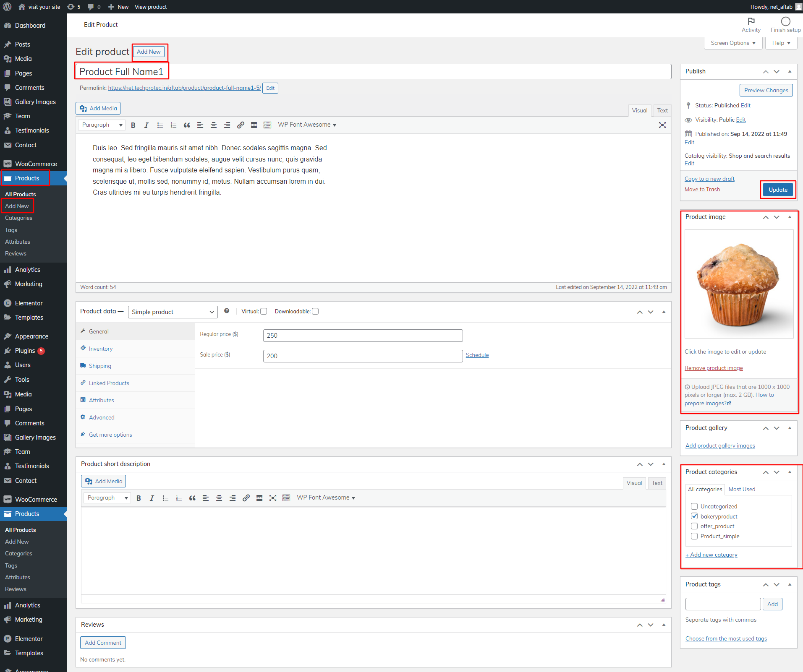Enter distraction-free fullscreen mode in main editor
Image resolution: width=803 pixels, height=672 pixels.
pos(662,125)
